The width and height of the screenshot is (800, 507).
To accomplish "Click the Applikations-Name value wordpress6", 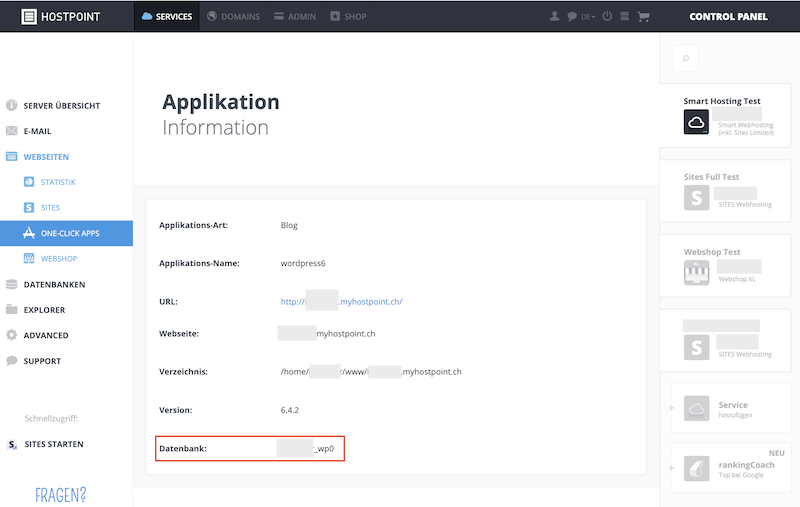I will [303, 263].
